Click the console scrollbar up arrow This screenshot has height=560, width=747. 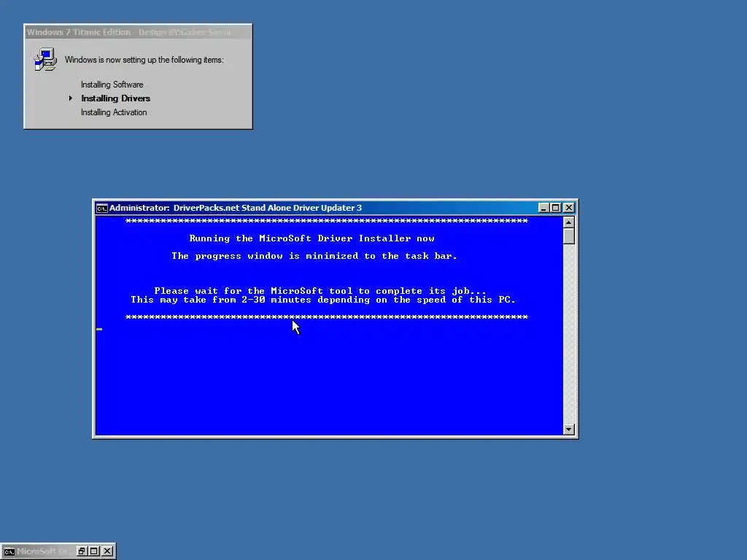tap(568, 222)
